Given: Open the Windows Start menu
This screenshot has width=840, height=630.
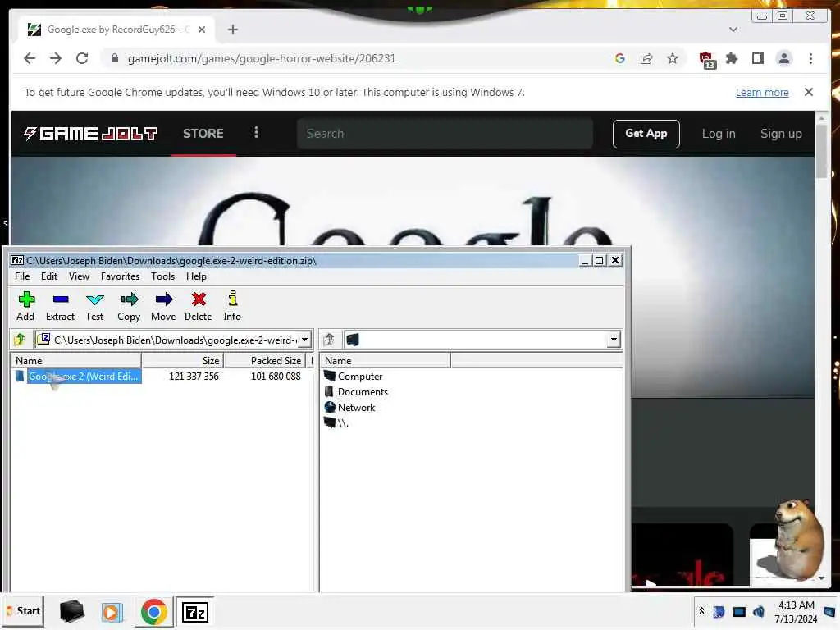Looking at the screenshot, I should pos(22,611).
